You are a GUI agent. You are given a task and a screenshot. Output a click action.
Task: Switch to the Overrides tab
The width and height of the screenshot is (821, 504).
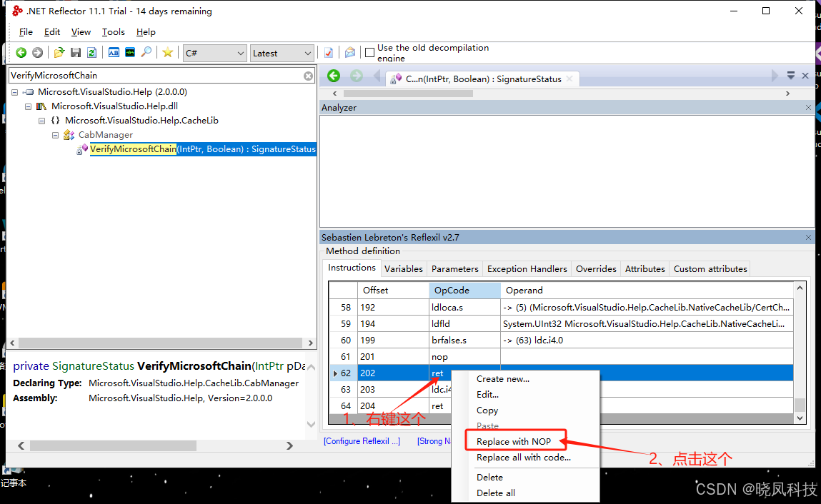point(596,268)
